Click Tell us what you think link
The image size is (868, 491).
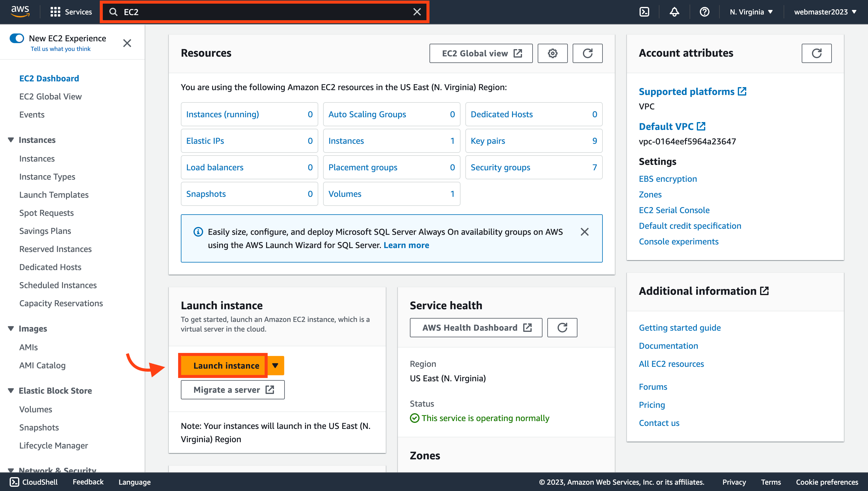(x=61, y=49)
